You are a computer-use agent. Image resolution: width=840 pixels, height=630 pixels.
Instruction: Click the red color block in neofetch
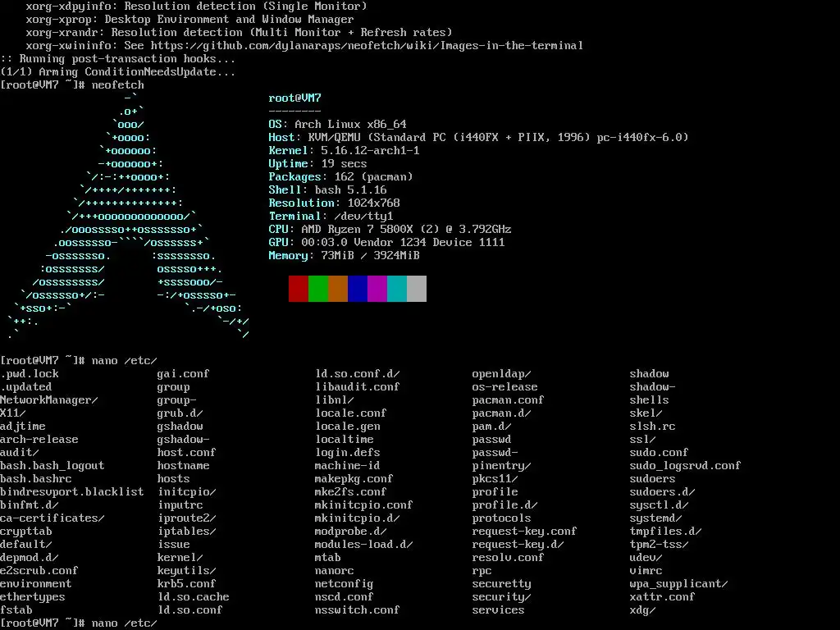point(299,289)
